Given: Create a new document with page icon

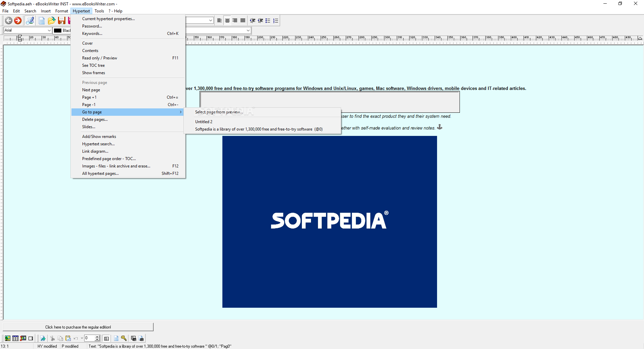Looking at the screenshot, I should click(42, 21).
